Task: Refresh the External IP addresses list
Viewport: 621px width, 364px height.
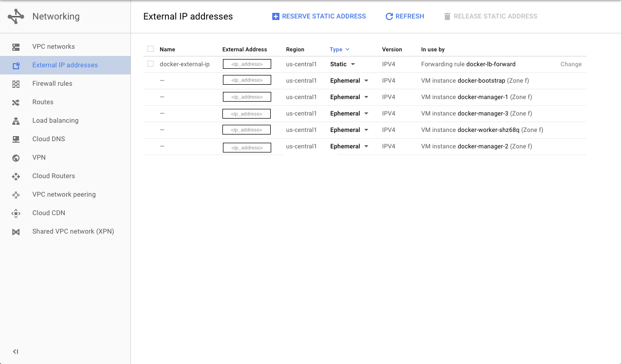Action: (405, 16)
